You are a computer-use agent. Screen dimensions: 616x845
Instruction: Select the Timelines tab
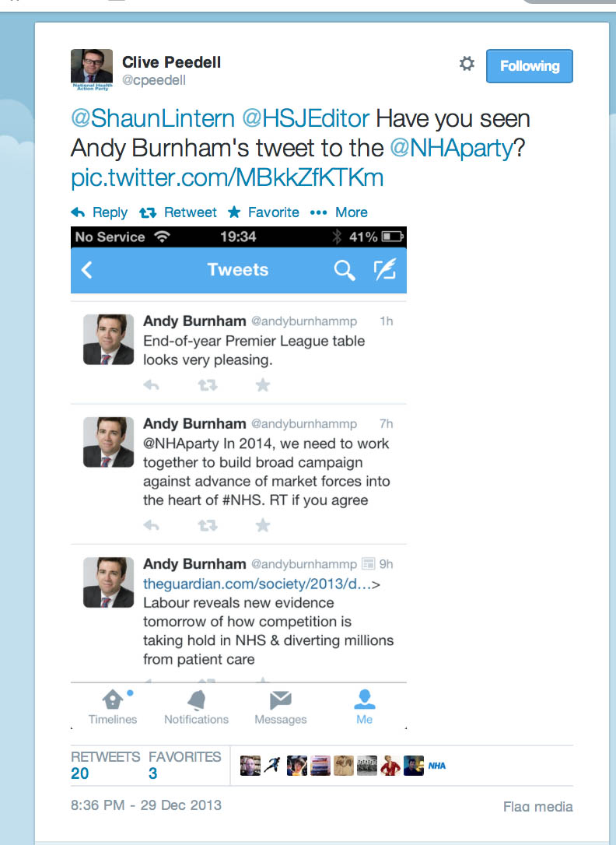[x=113, y=707]
